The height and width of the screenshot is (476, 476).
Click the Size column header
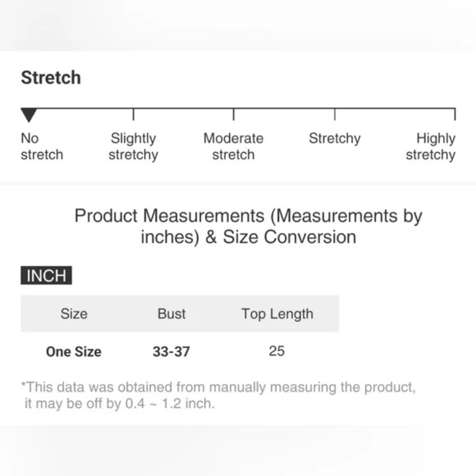pos(74,314)
